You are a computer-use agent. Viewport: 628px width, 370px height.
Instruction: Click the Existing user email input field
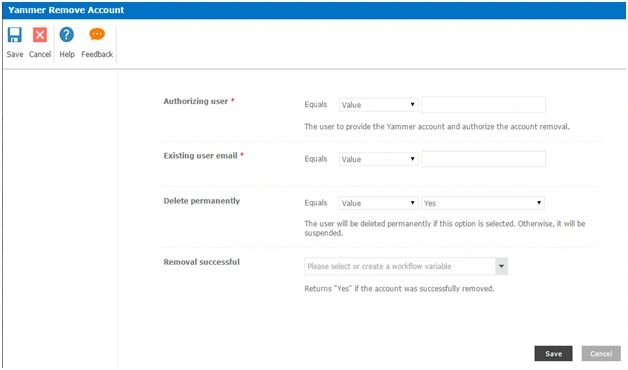483,159
